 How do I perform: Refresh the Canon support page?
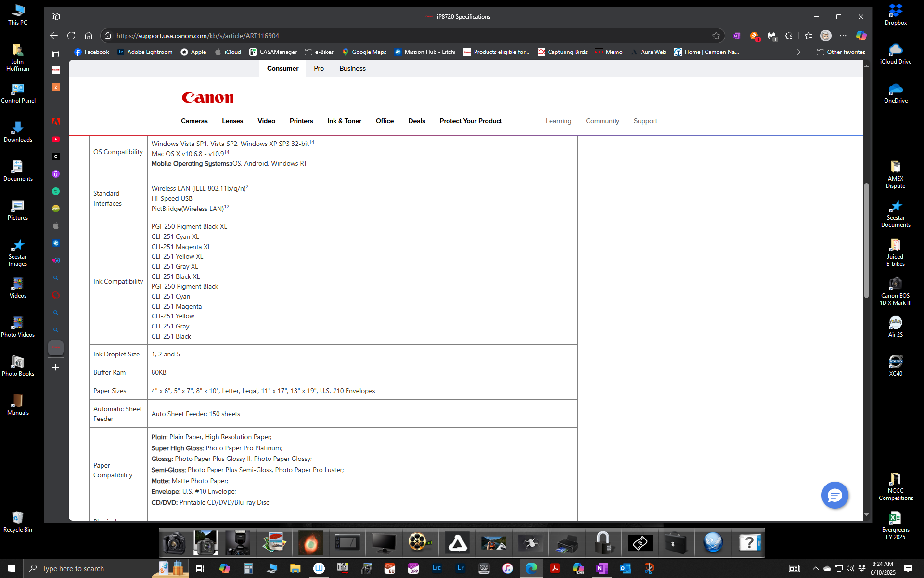click(x=71, y=36)
